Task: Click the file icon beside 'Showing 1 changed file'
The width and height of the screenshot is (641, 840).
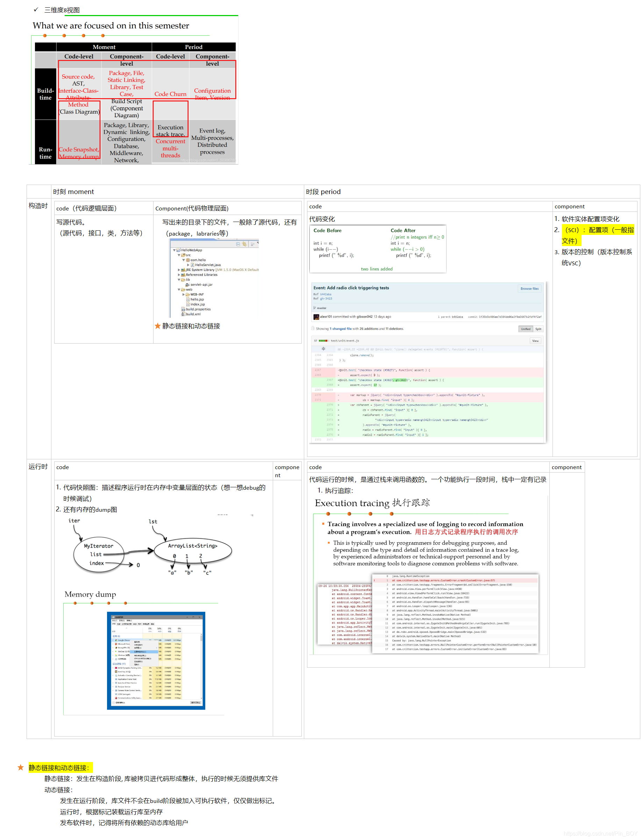Action: pyautogui.click(x=313, y=328)
